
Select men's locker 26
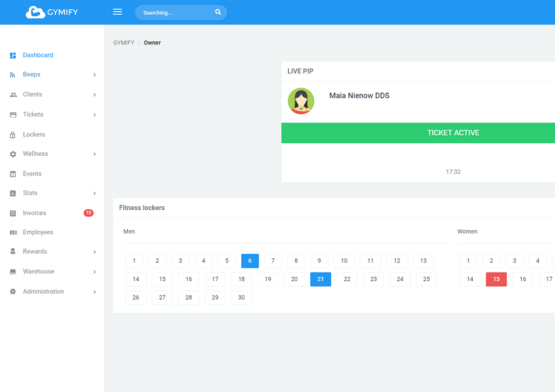[x=136, y=298]
